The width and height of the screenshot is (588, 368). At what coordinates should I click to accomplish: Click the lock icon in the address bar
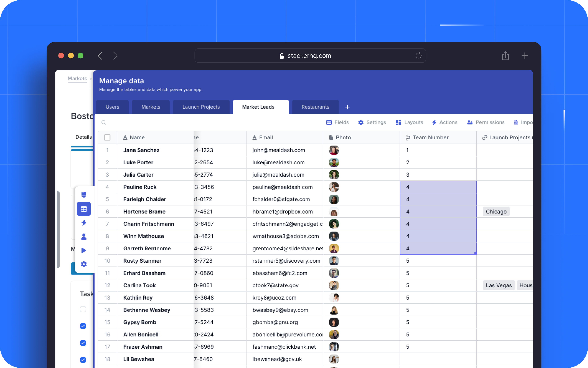click(282, 56)
